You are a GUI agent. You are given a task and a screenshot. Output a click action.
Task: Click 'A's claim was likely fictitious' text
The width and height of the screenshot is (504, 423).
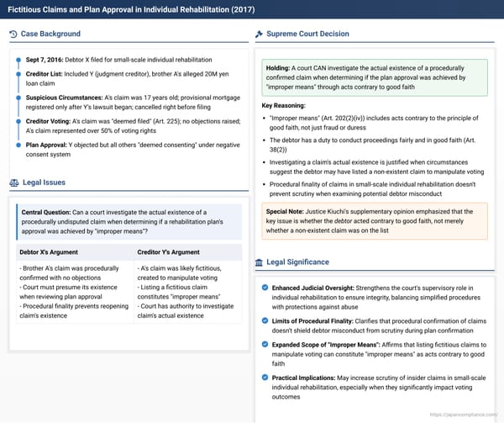[179, 272]
